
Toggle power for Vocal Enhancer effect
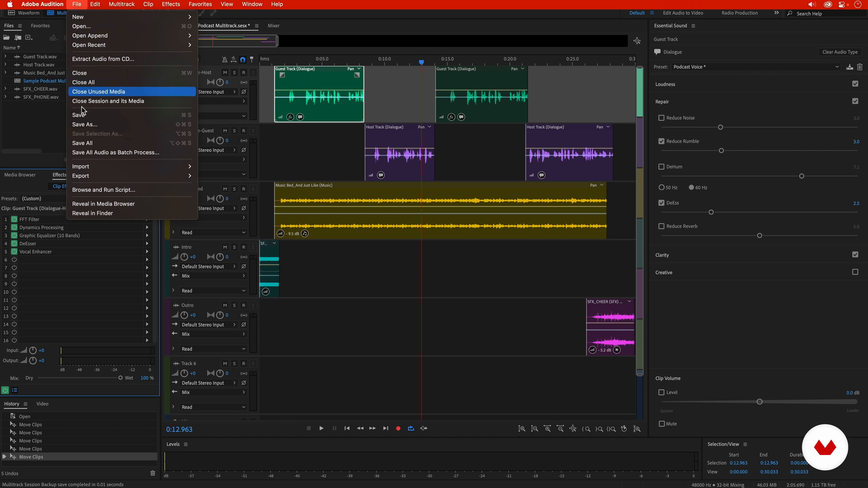(14, 252)
